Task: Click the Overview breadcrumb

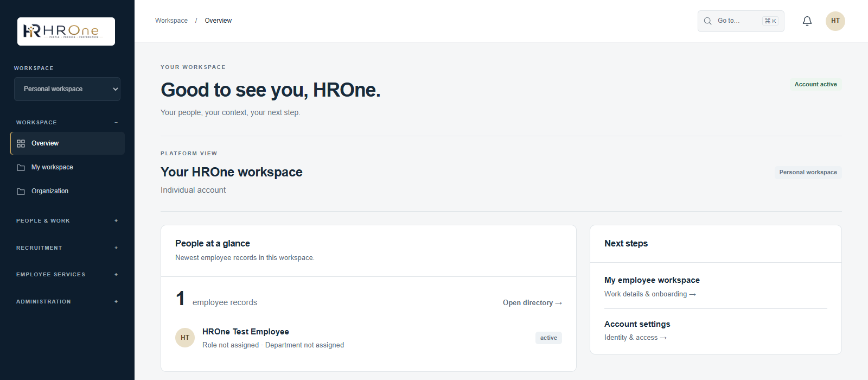Action: coord(218,21)
